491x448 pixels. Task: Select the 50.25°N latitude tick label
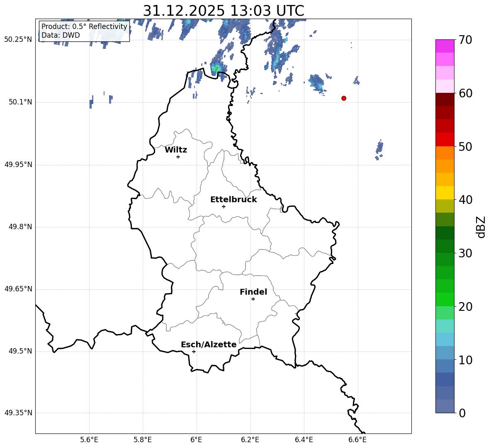18,40
